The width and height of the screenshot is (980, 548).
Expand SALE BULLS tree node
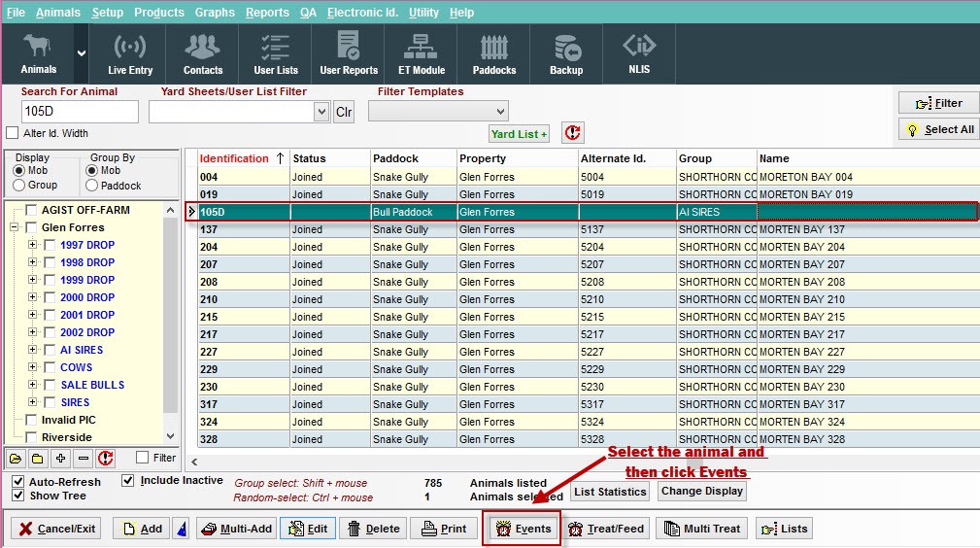[x=32, y=385]
